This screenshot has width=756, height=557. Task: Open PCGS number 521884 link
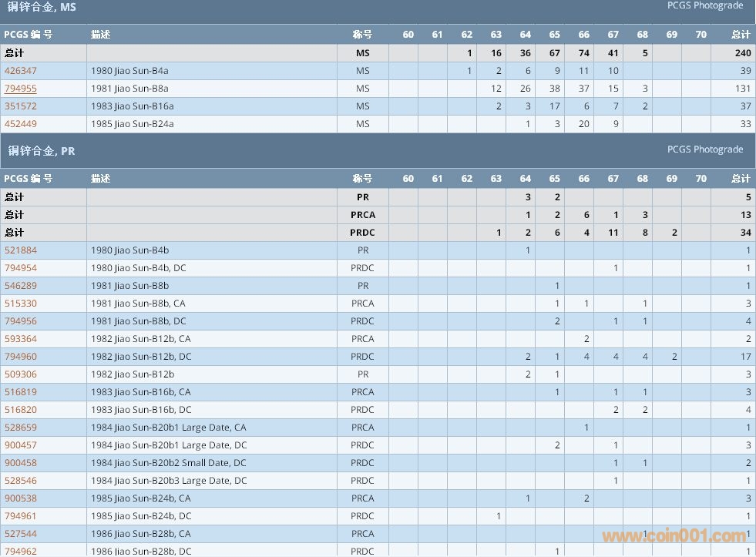point(21,250)
